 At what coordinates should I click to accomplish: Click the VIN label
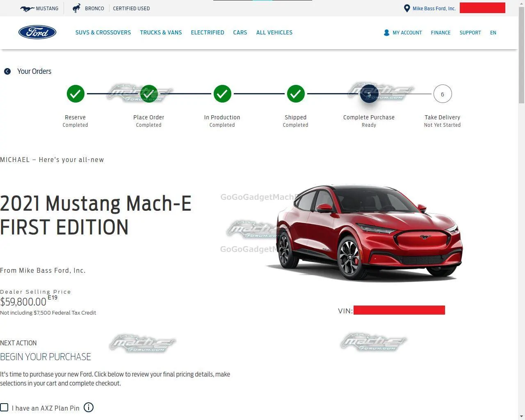point(345,311)
